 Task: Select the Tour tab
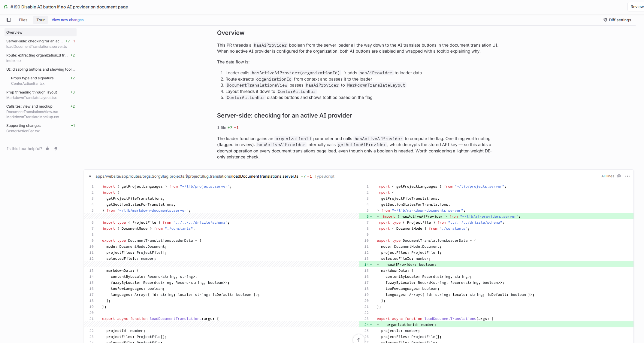click(41, 20)
